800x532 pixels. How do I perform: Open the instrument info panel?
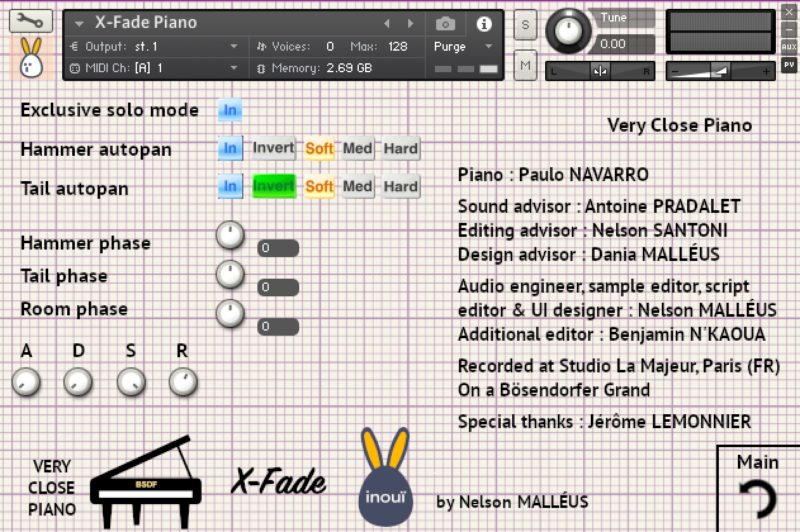pos(484,23)
